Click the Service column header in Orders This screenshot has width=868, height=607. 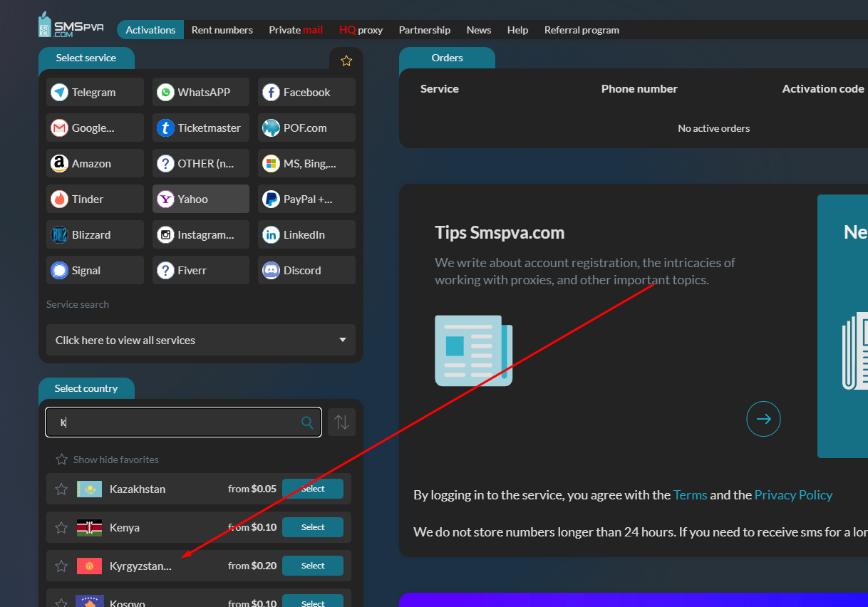click(440, 88)
